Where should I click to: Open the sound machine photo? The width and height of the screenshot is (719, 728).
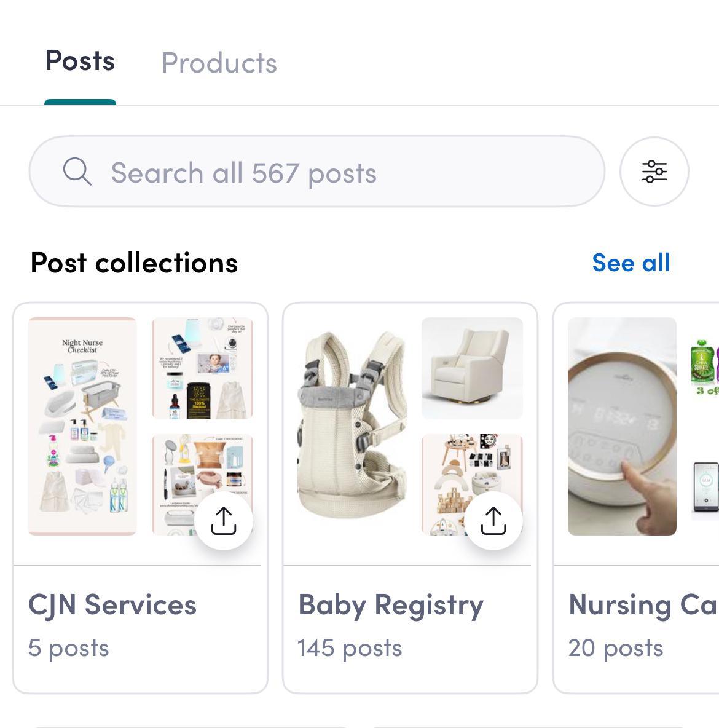[621, 426]
